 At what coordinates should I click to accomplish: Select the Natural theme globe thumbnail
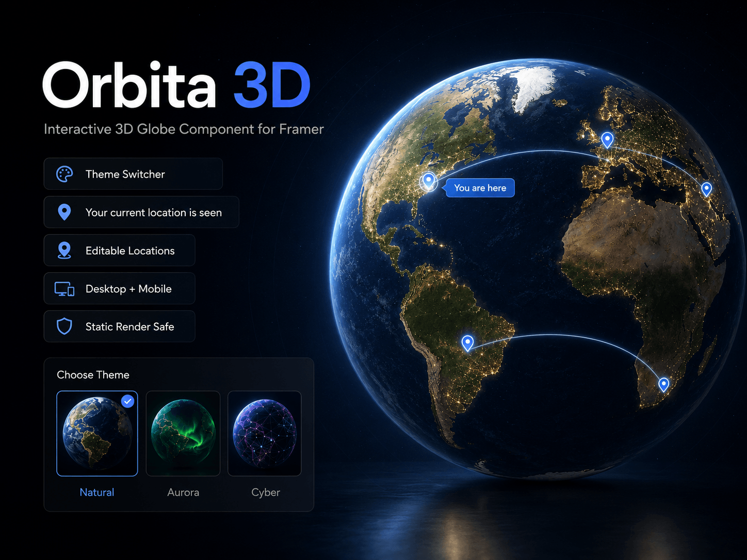pos(97,434)
